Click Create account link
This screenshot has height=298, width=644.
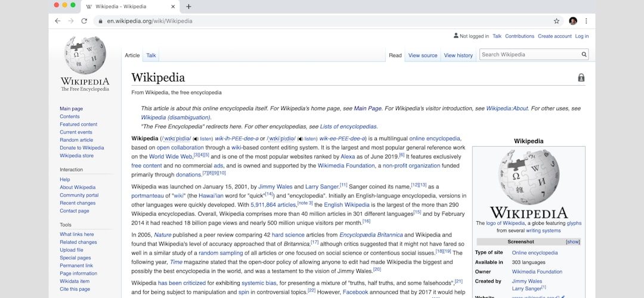(555, 36)
